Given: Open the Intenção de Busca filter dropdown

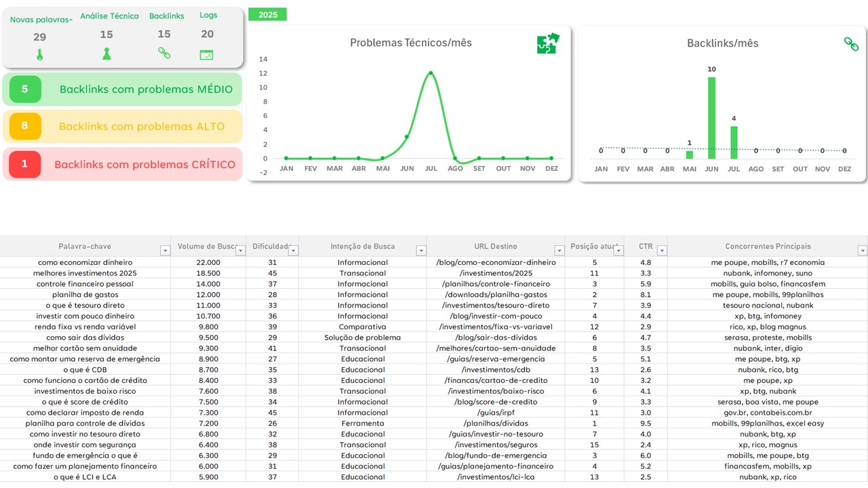Looking at the screenshot, I should click(421, 251).
